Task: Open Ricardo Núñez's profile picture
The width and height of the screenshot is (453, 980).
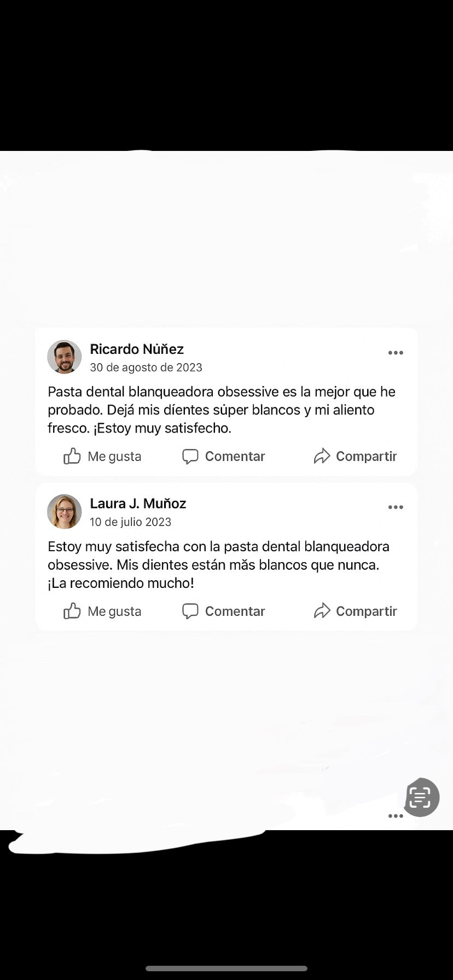Action: [65, 357]
